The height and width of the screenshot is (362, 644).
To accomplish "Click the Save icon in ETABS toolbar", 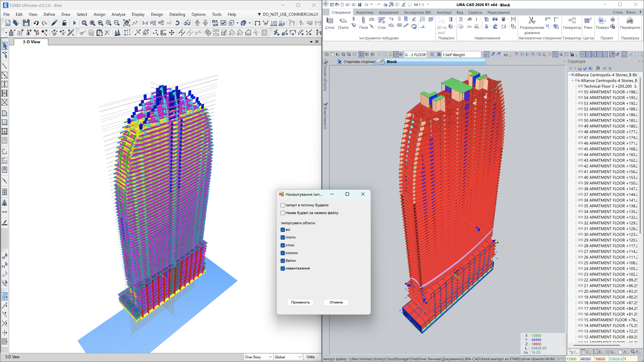I will click(x=26, y=23).
